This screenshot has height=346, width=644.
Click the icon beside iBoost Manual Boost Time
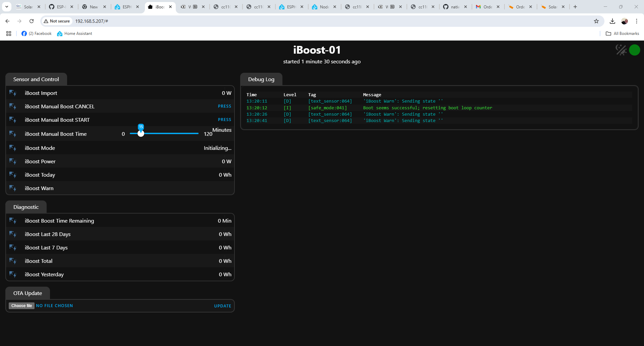click(x=13, y=134)
